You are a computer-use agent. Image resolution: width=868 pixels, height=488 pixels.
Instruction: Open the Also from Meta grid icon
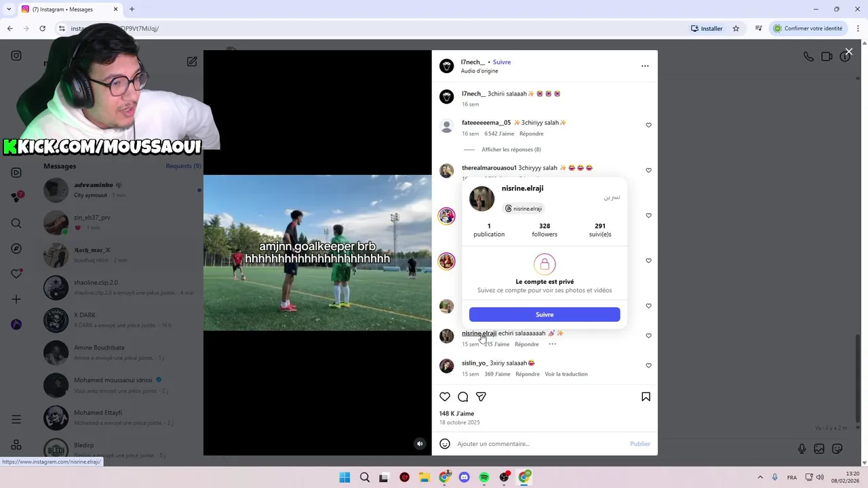point(16,445)
